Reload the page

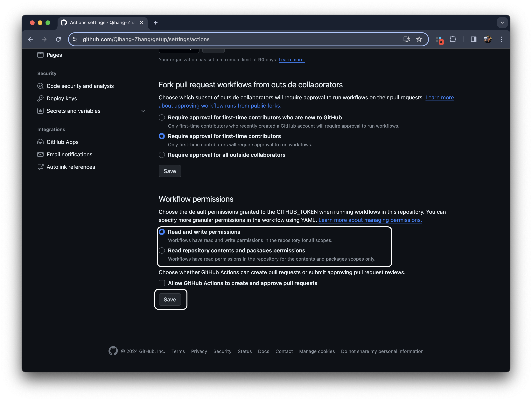point(58,39)
